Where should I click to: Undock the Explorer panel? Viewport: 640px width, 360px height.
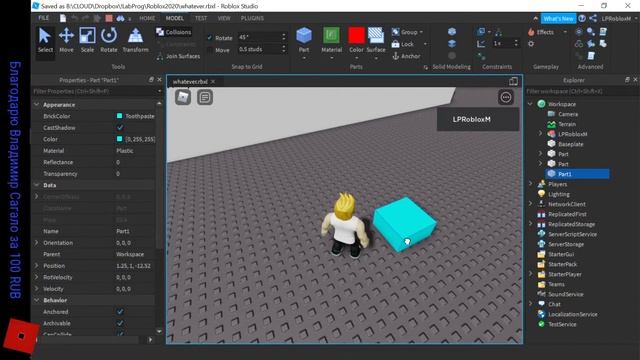tap(627, 80)
